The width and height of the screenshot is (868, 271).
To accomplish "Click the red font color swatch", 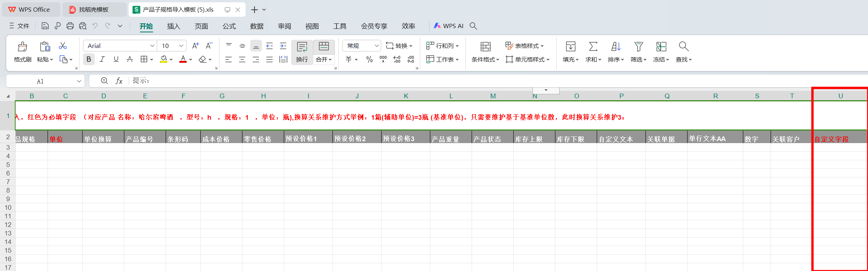I will click(x=183, y=59).
